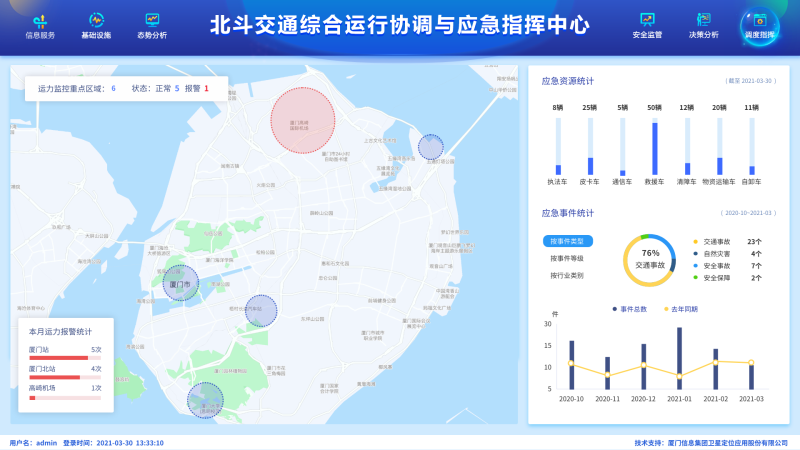Select the blue zone circle over 厦门市
Image resolution: width=800 pixels, height=450 pixels.
pyautogui.click(x=181, y=283)
